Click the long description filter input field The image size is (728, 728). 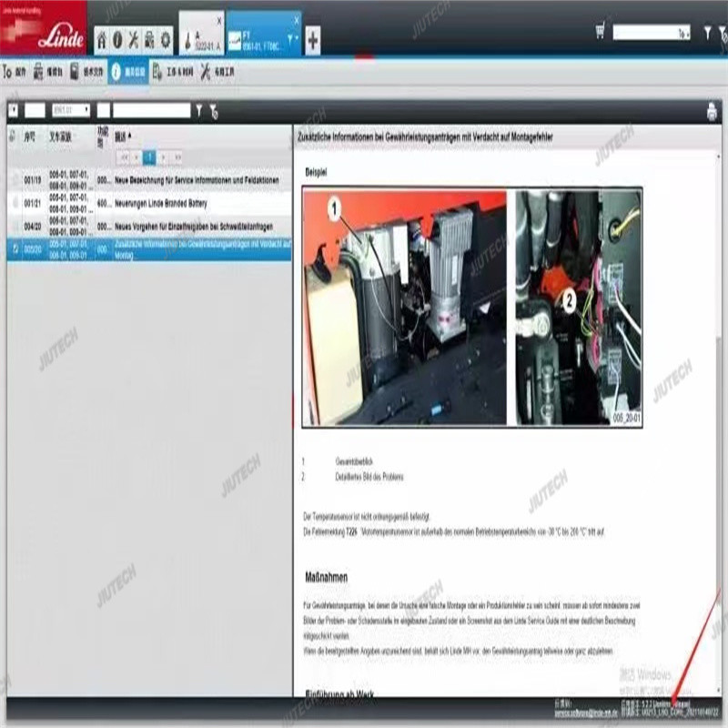151,110
